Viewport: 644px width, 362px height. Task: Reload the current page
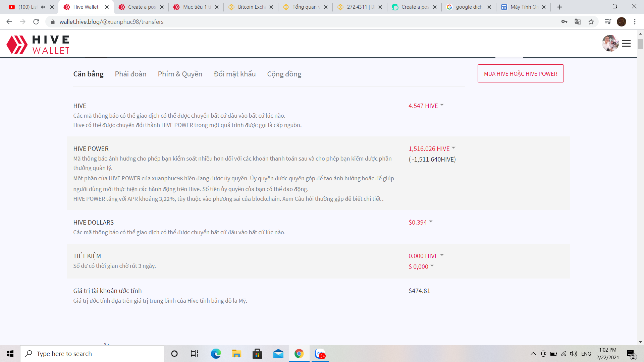tap(36, 22)
